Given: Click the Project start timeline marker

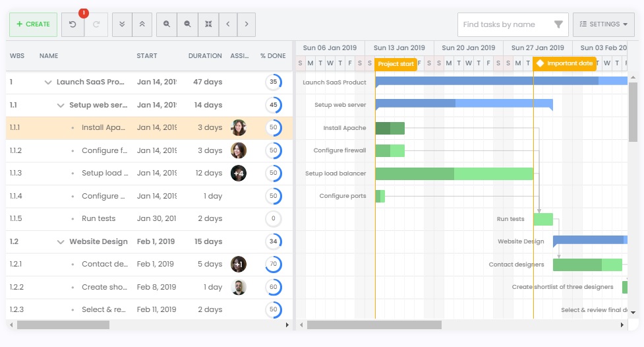Looking at the screenshot, I should click(x=395, y=64).
